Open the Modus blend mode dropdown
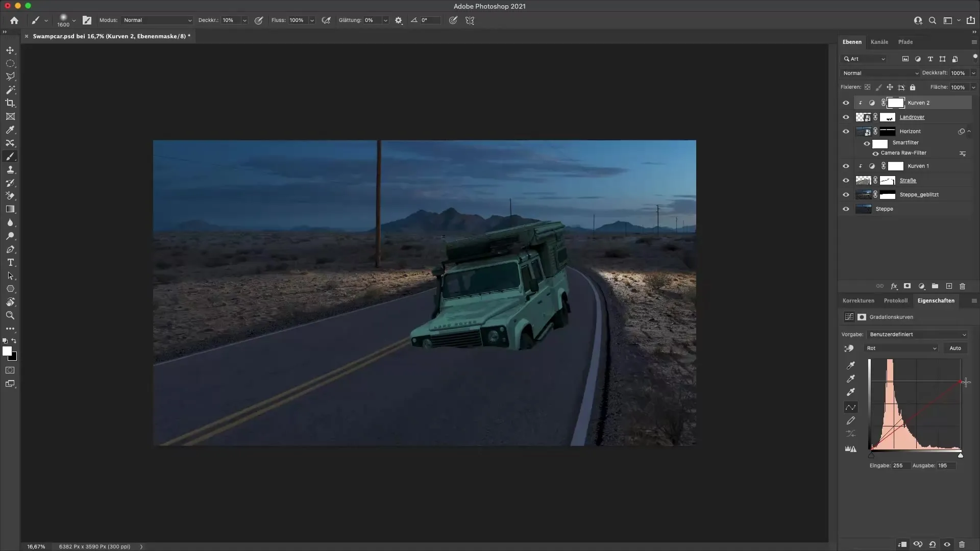This screenshot has height=551, width=980. (157, 20)
